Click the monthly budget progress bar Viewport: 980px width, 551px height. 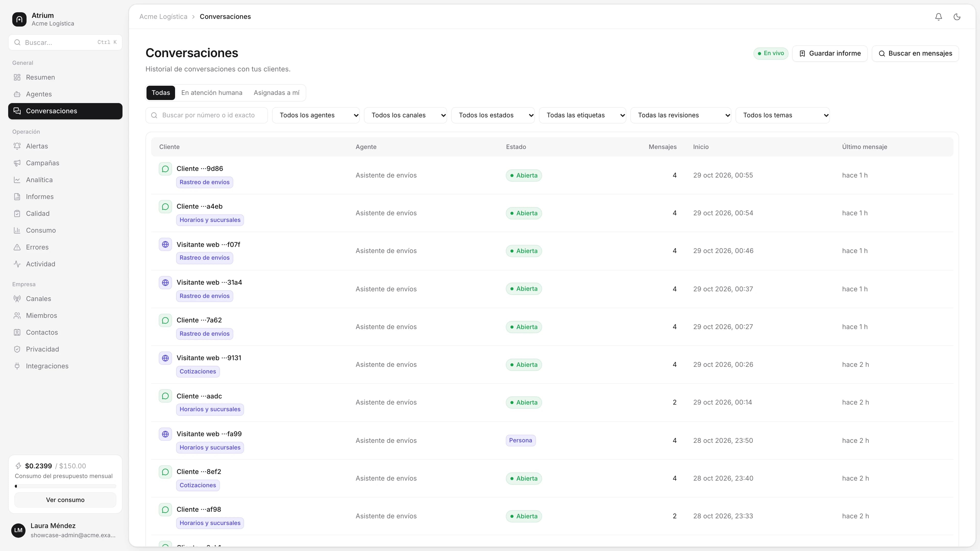pyautogui.click(x=65, y=486)
